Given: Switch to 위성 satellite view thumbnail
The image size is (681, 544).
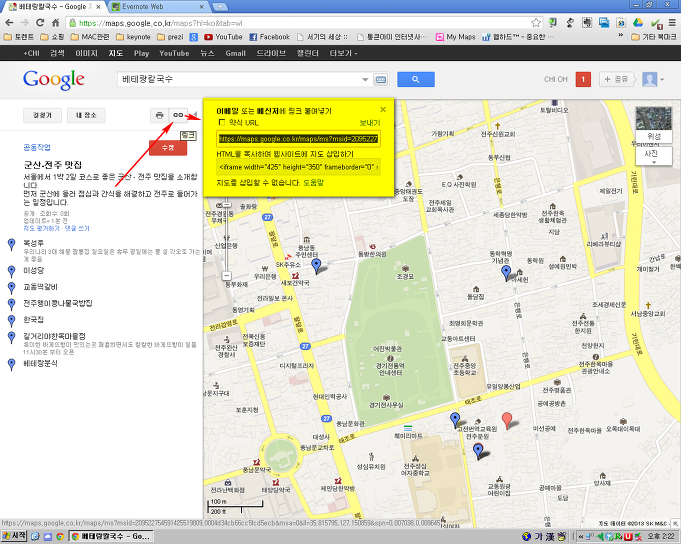Looking at the screenshot, I should coord(654,125).
